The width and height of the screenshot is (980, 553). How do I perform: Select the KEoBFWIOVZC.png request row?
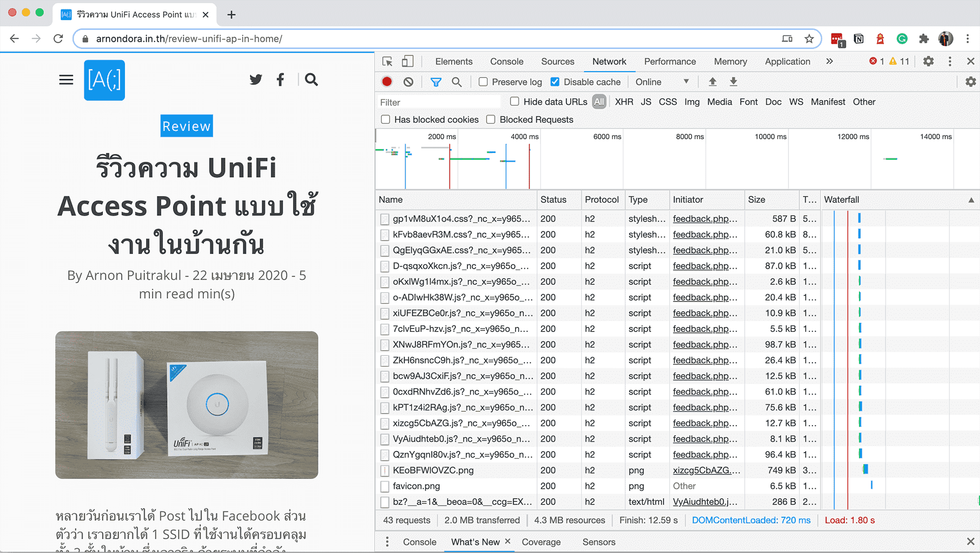click(x=677, y=470)
